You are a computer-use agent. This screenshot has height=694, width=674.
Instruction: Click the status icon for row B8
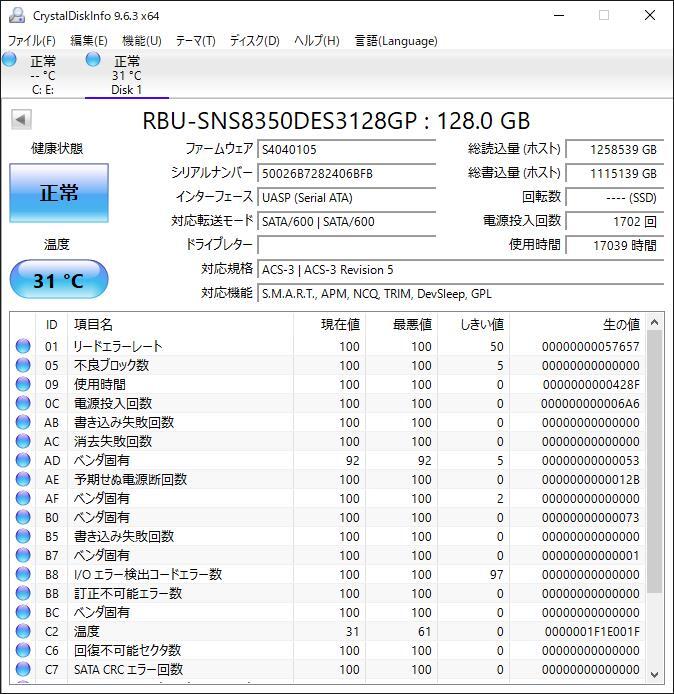[23, 574]
